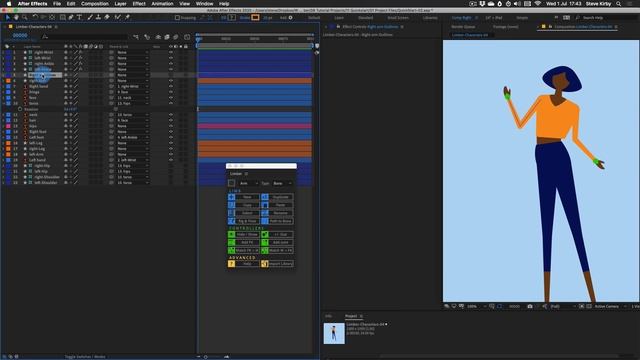
Task: Click the pink label color of hips layer
Action: point(8,126)
